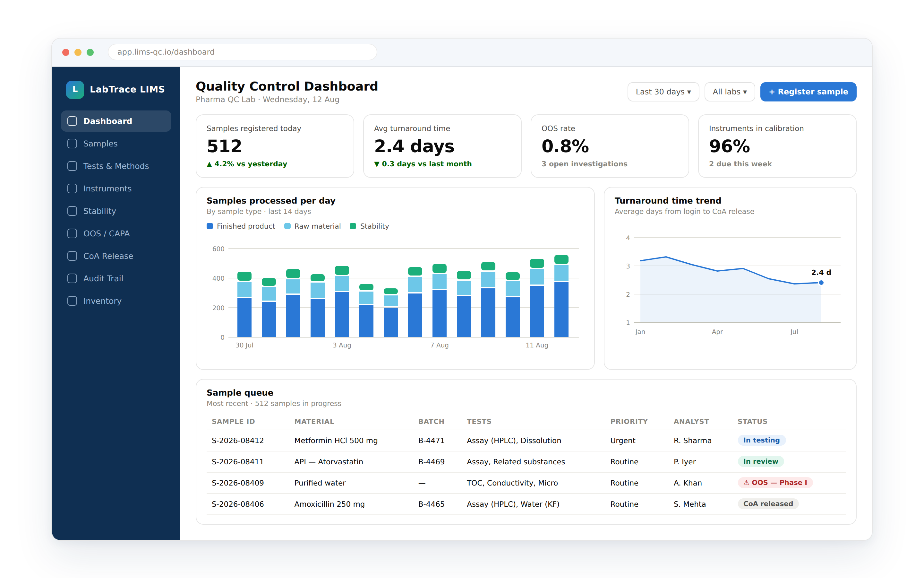Viewport: 924px width, 578px height.
Task: Click sample ID S-2026-08406
Action: point(238,504)
